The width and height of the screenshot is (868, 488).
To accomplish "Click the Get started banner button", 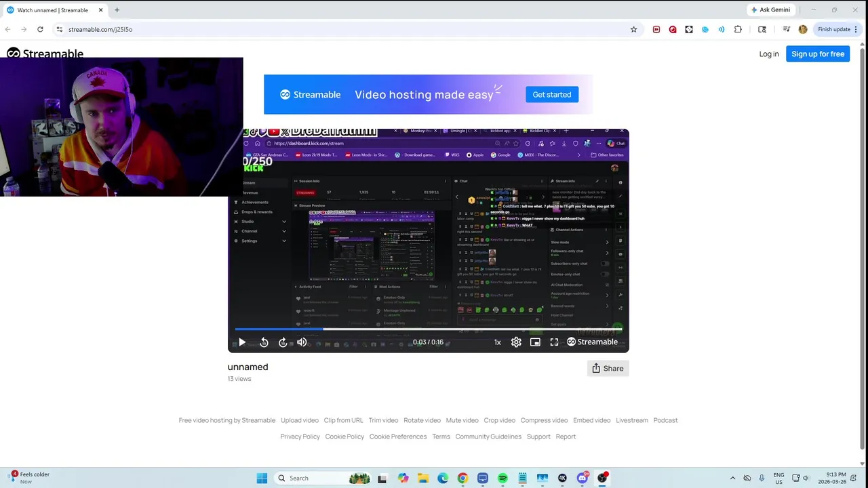I will tap(552, 95).
